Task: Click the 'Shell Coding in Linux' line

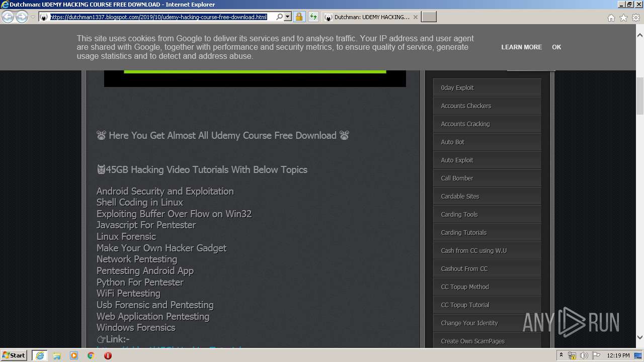Action: coord(140,202)
